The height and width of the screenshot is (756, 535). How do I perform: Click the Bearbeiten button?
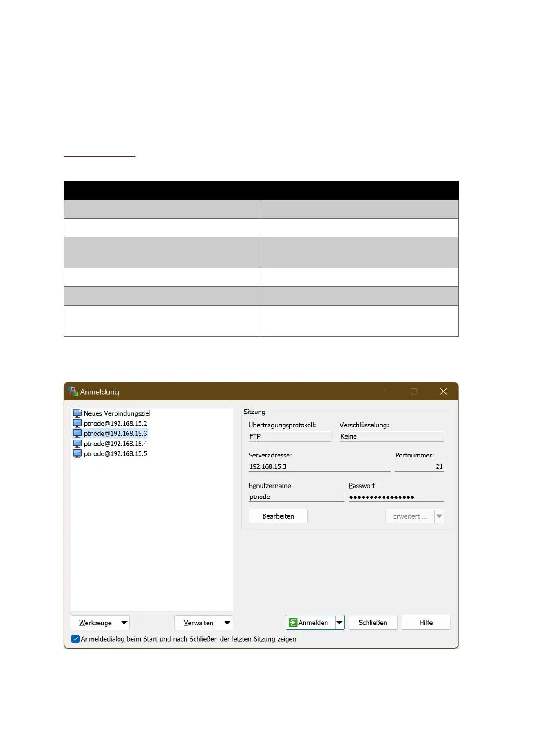(278, 516)
